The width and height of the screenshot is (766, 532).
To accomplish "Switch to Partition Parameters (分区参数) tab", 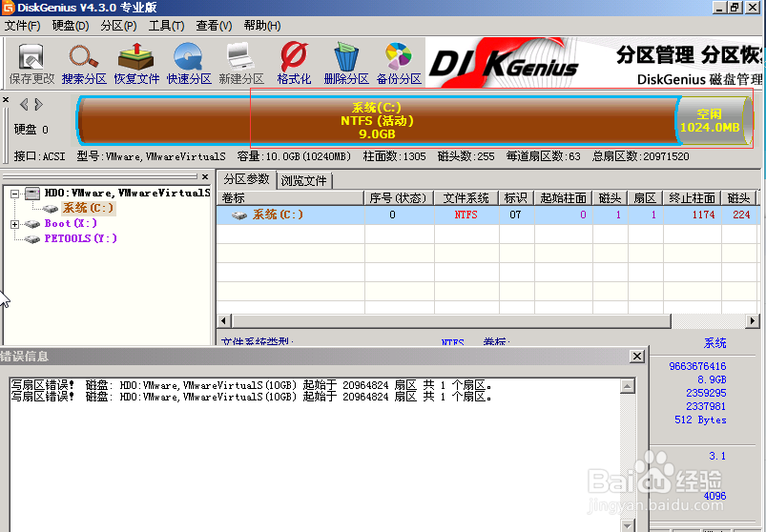I will pos(246,179).
